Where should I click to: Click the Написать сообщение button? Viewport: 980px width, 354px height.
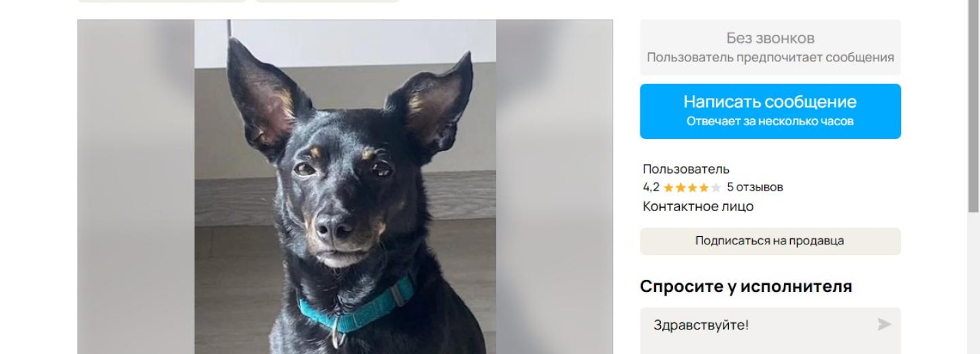[770, 111]
